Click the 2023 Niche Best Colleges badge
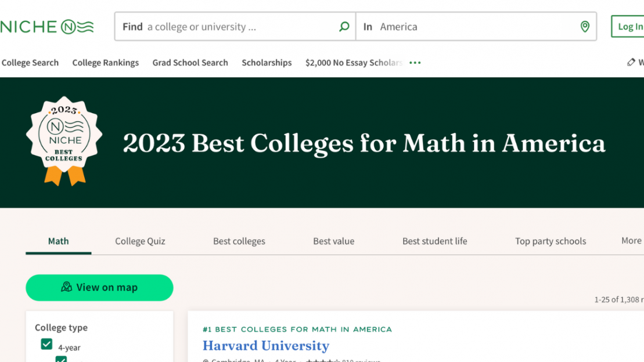644x362 pixels. click(66, 137)
